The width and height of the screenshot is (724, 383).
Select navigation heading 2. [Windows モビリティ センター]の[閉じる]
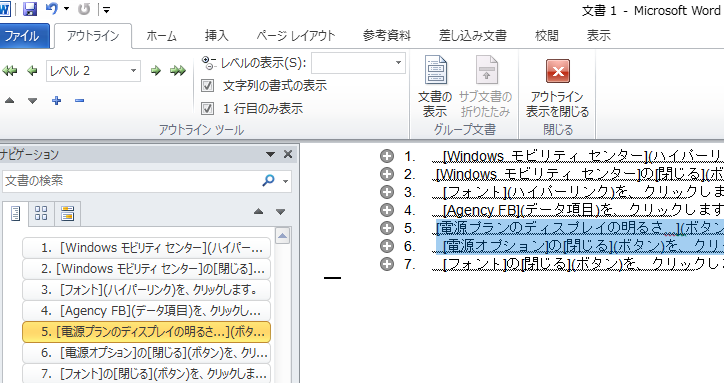click(146, 269)
